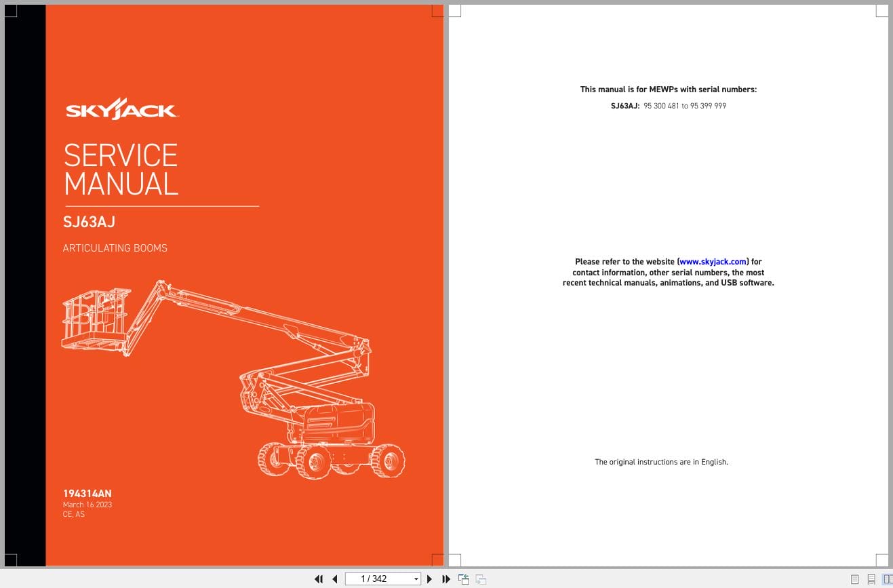This screenshot has width=893, height=588.
Task: Go back one page
Action: (x=335, y=579)
